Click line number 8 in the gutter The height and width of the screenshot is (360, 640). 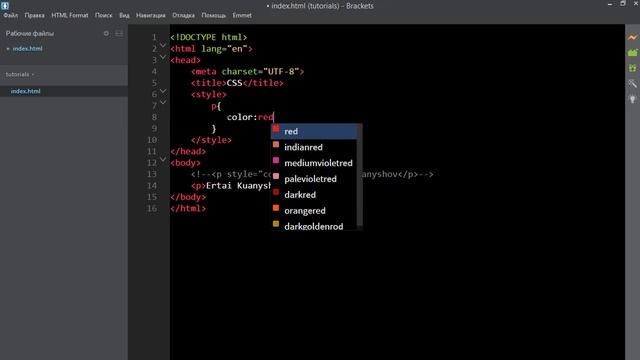coord(154,117)
